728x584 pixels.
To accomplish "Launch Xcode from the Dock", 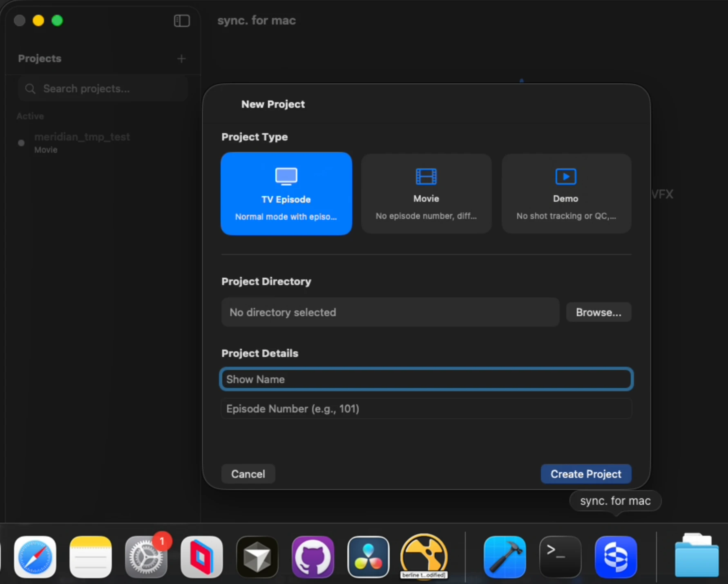I will pyautogui.click(x=505, y=557).
